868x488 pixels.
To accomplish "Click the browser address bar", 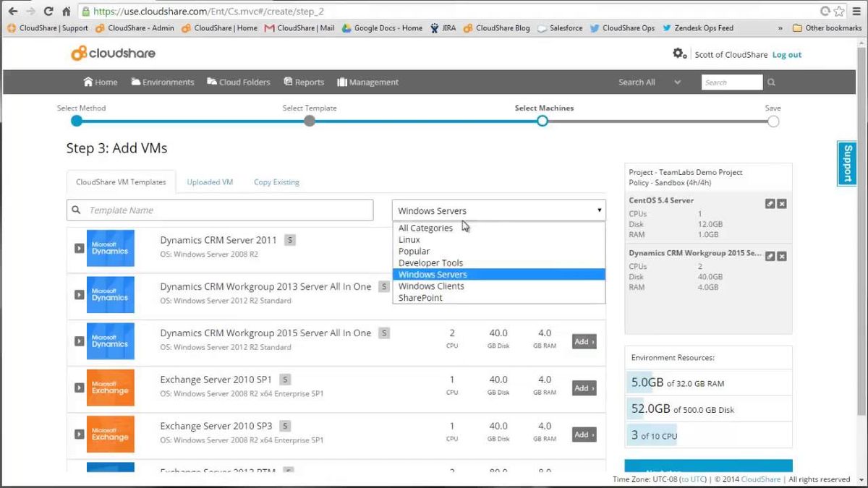I will pyautogui.click(x=448, y=12).
